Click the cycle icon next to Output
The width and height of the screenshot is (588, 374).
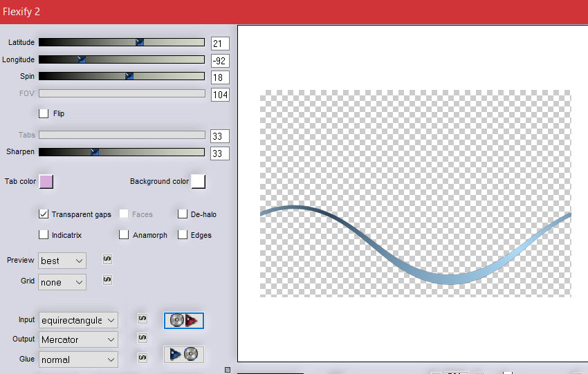click(142, 337)
